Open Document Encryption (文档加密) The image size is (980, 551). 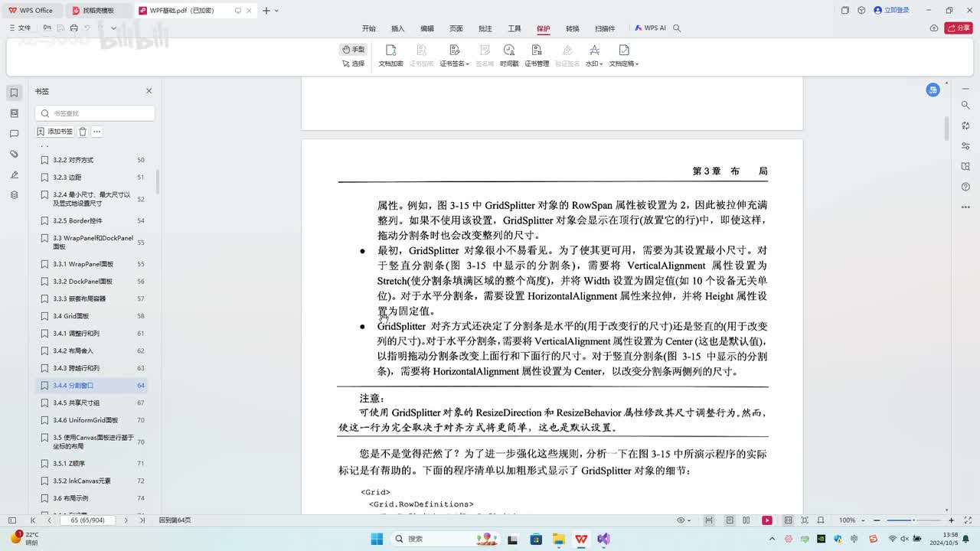[x=390, y=56]
